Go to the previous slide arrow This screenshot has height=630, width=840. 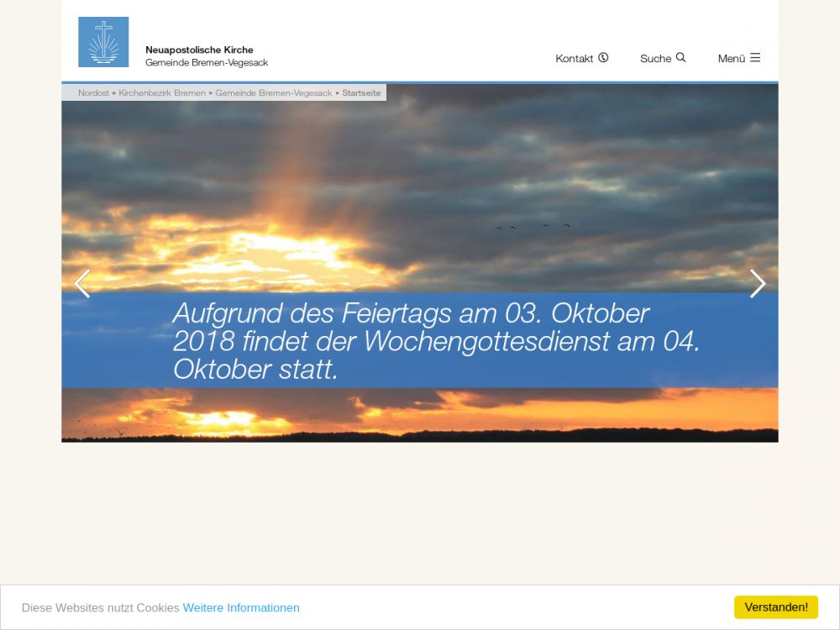pos(81,284)
